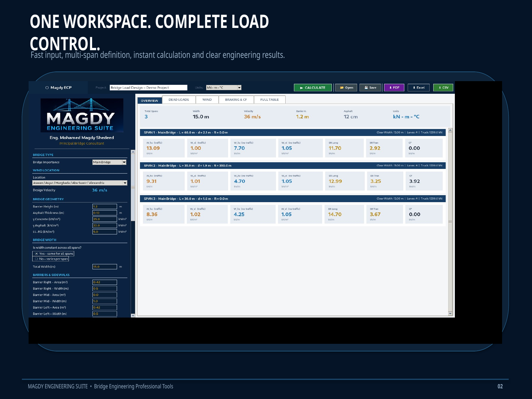Click the Velocity 36 m/s summary
Viewport: 532px width, 399px height.
(x=252, y=117)
